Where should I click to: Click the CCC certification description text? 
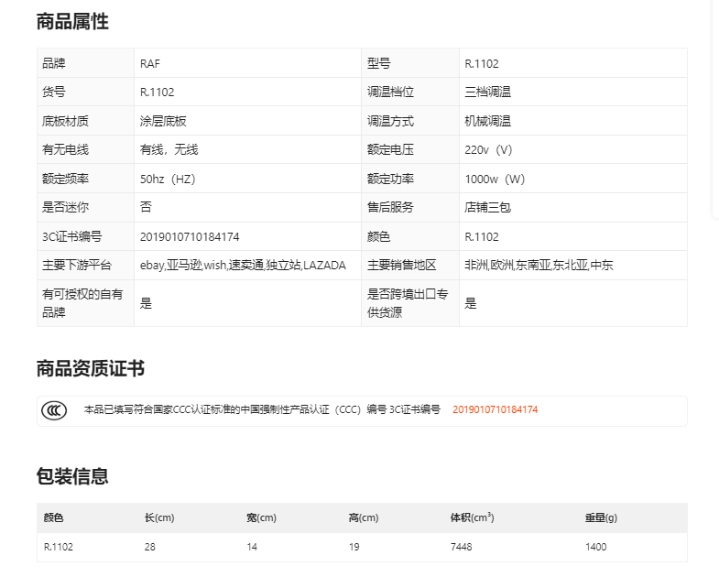coord(262,409)
